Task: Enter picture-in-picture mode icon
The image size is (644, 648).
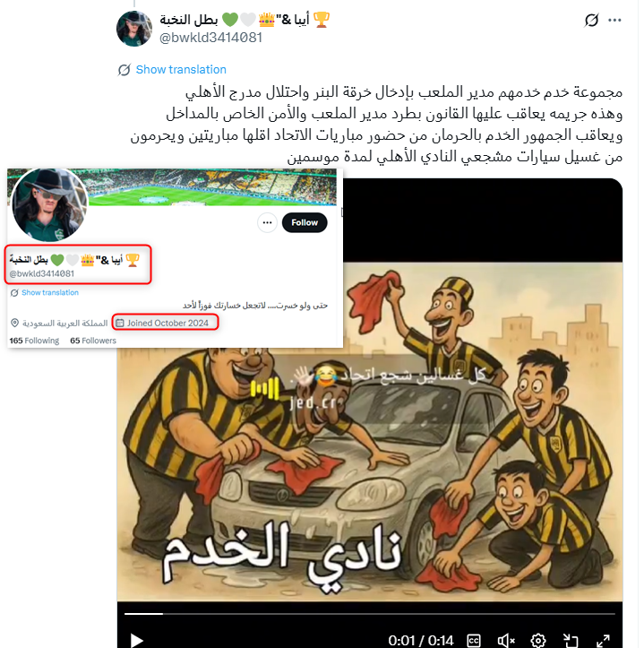Action: (571, 641)
